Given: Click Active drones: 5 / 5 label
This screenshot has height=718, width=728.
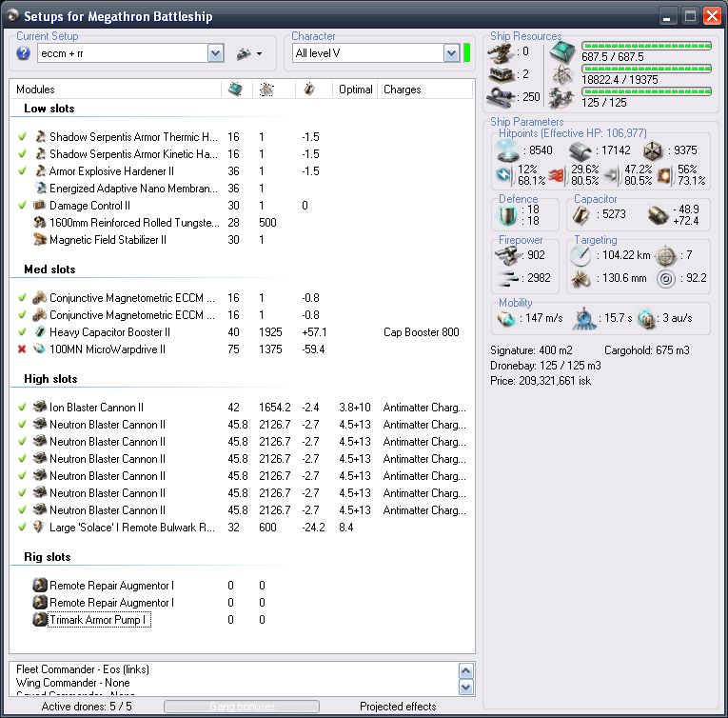Looking at the screenshot, I should tap(87, 707).
